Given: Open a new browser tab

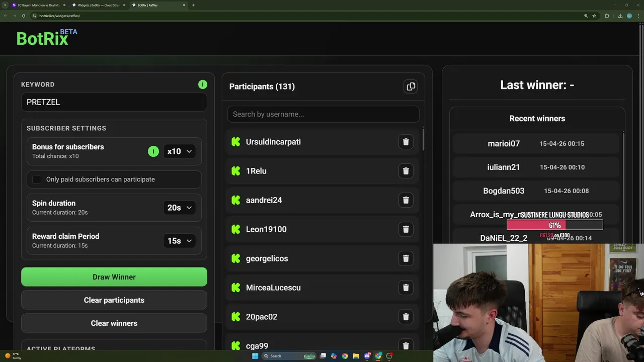Looking at the screenshot, I should [193, 5].
